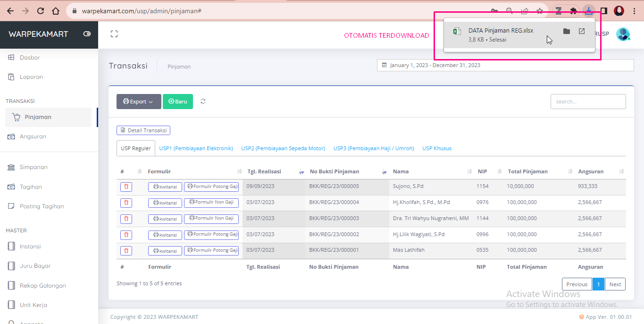
Task: Open the date range picker field
Action: point(505,65)
